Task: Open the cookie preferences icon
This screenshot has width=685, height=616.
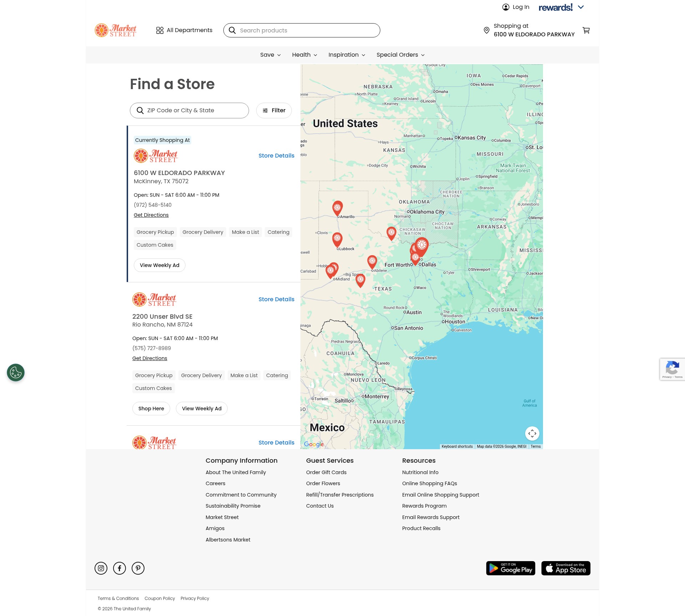Action: click(16, 373)
